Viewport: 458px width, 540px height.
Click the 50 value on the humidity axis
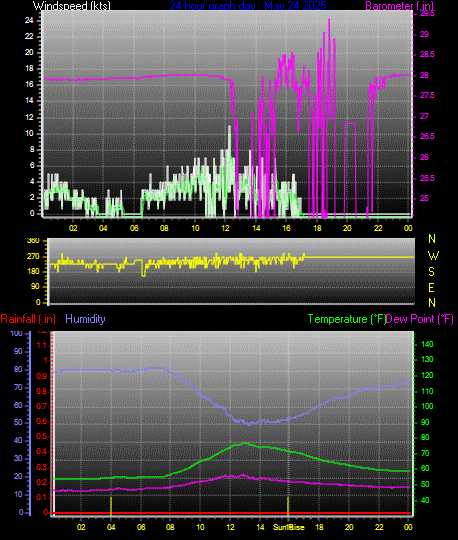(18, 422)
